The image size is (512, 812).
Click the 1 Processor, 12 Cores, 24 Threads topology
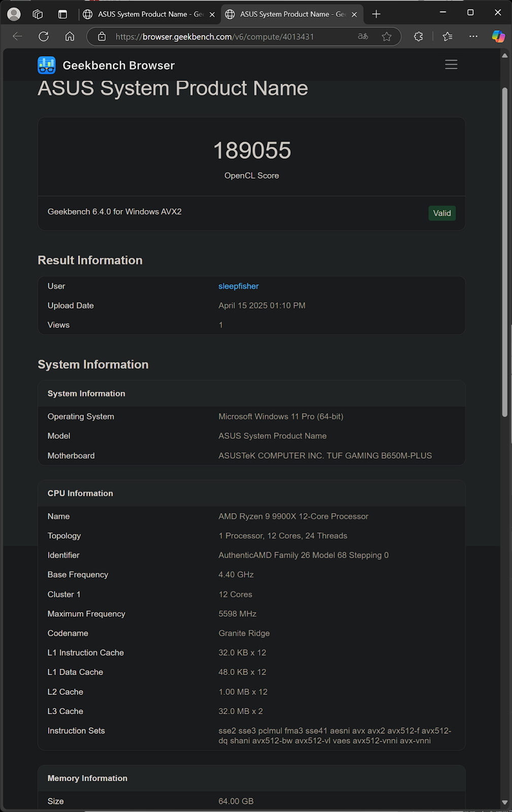tap(283, 536)
